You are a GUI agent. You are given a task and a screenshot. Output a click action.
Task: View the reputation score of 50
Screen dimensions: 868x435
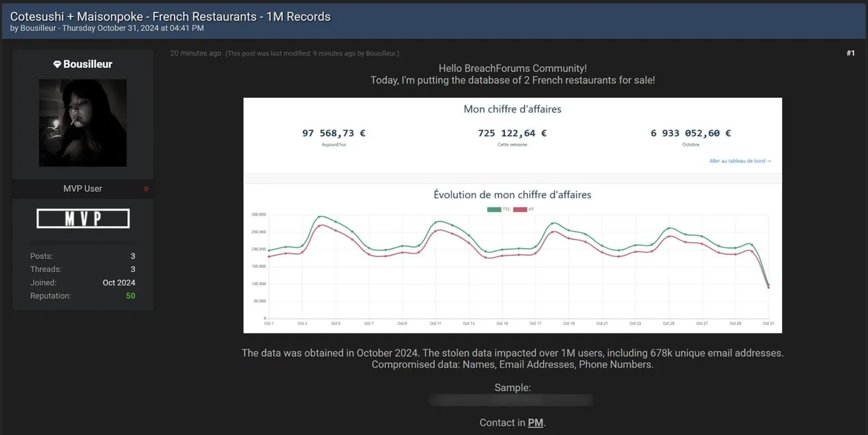(x=130, y=296)
